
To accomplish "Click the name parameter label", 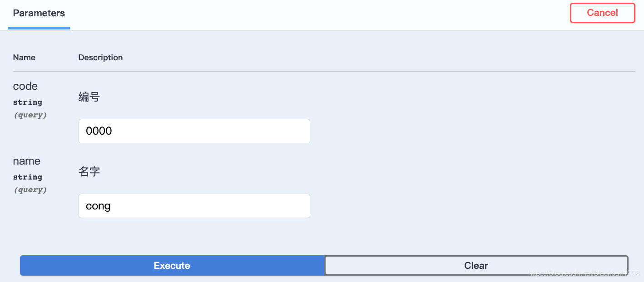I will pyautogui.click(x=26, y=161).
